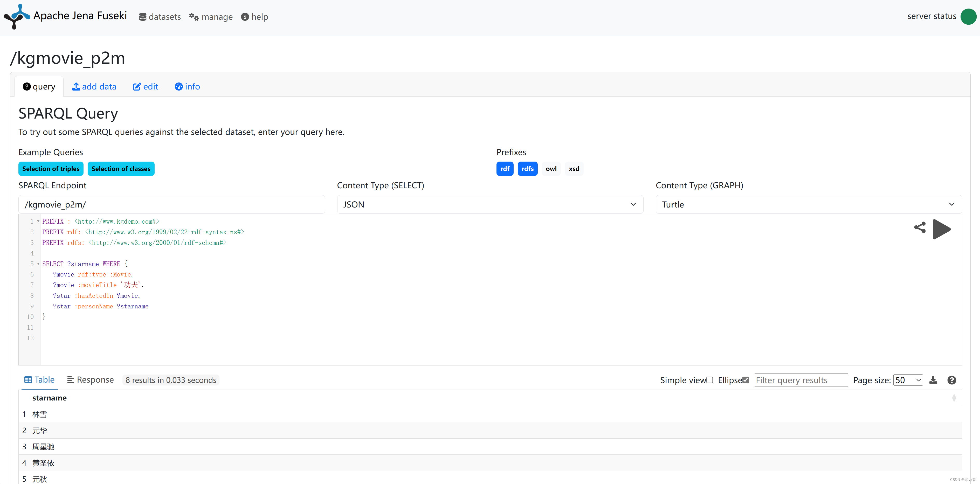Switch to the Response results tab

91,380
